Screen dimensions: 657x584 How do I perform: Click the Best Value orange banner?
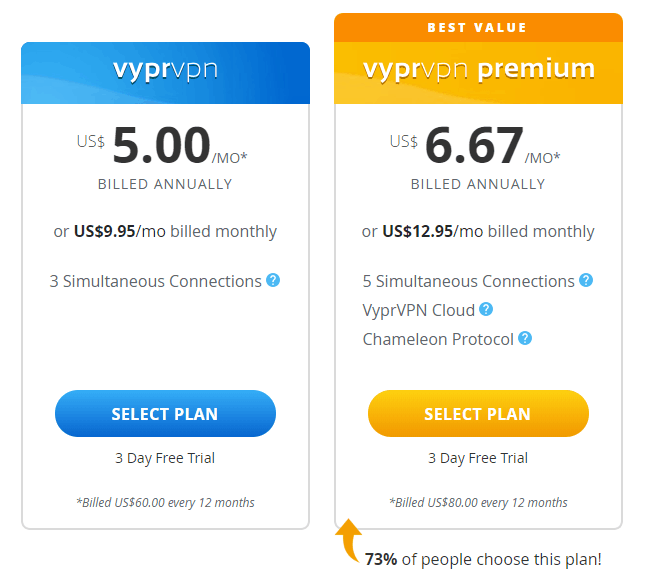tap(478, 28)
